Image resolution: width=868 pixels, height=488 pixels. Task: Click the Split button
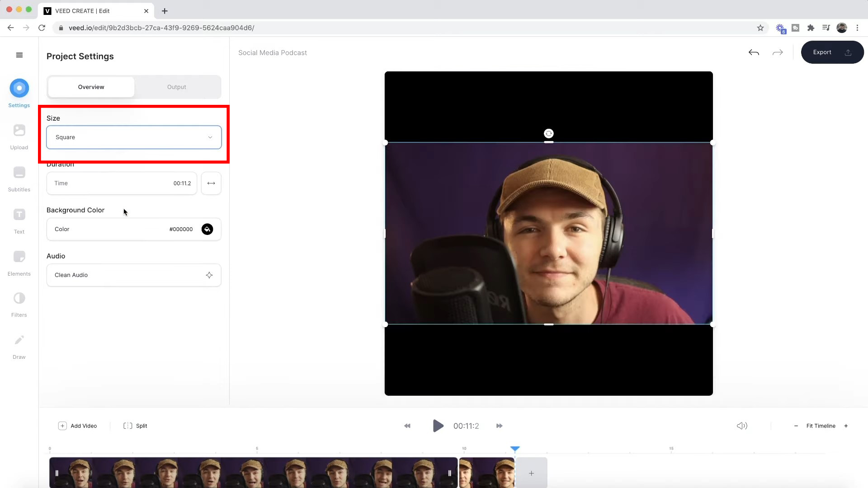[135, 426]
